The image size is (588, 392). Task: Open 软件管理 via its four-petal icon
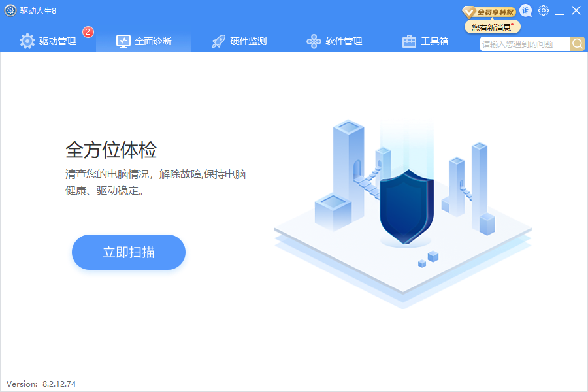point(314,41)
